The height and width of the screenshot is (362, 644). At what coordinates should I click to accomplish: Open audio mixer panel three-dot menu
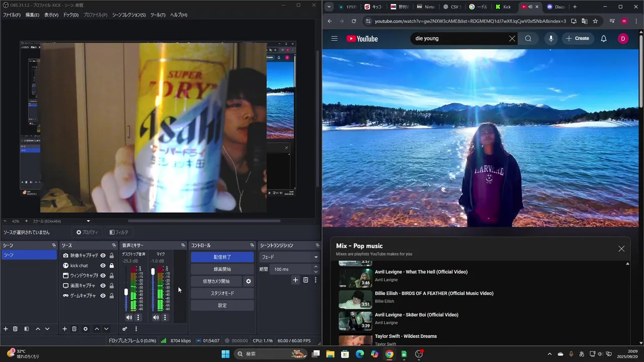click(x=136, y=329)
